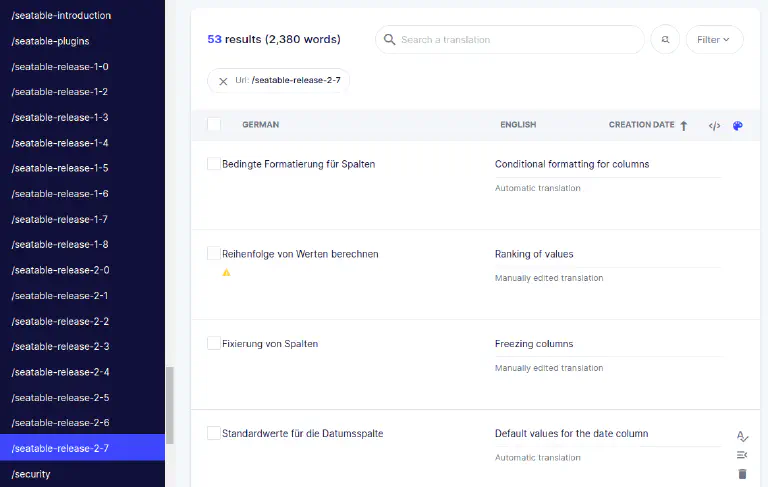Check the Standardwerte für die Datumsspalte row
This screenshot has height=487, width=768.
click(214, 433)
